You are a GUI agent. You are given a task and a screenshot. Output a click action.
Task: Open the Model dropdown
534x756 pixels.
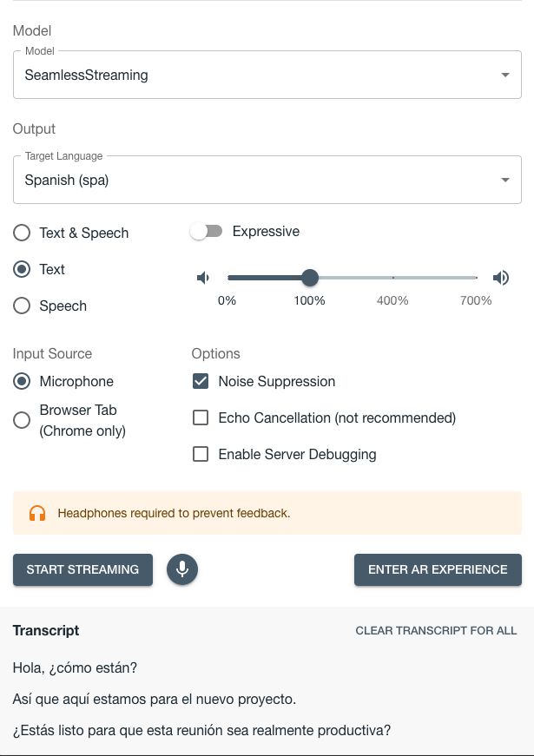coord(267,76)
